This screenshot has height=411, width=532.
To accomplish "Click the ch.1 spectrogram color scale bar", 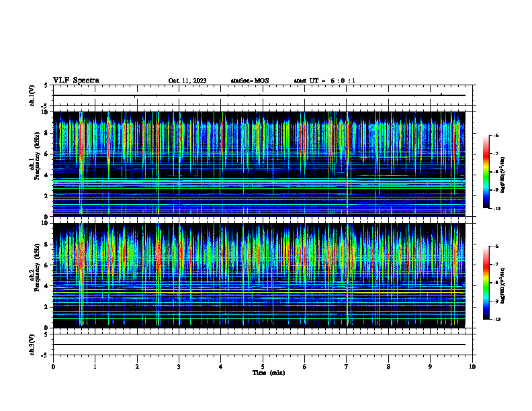I will click(486, 172).
